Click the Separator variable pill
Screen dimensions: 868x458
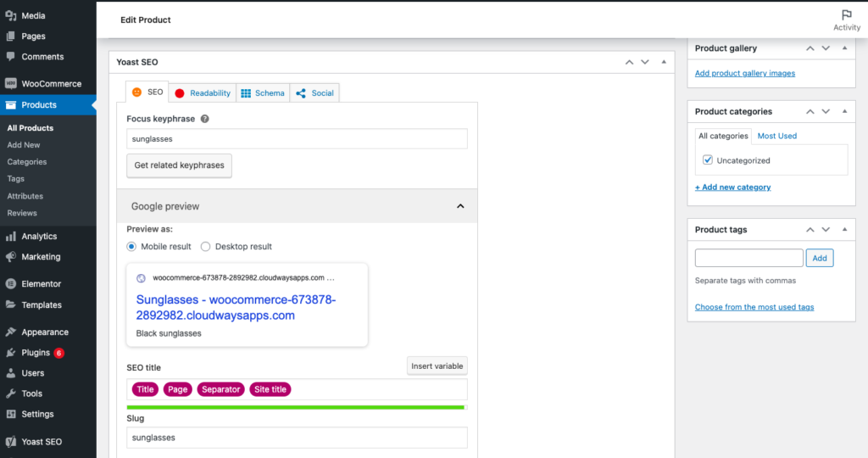pyautogui.click(x=220, y=389)
